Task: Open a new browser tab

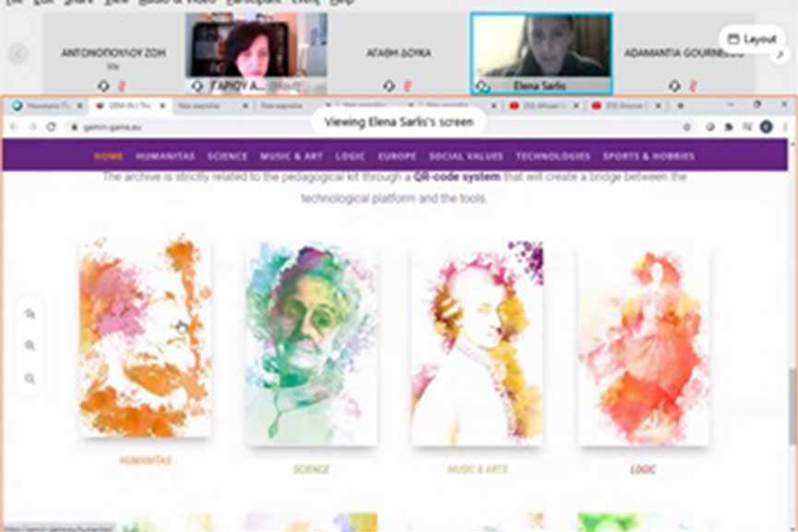Action: (x=681, y=106)
